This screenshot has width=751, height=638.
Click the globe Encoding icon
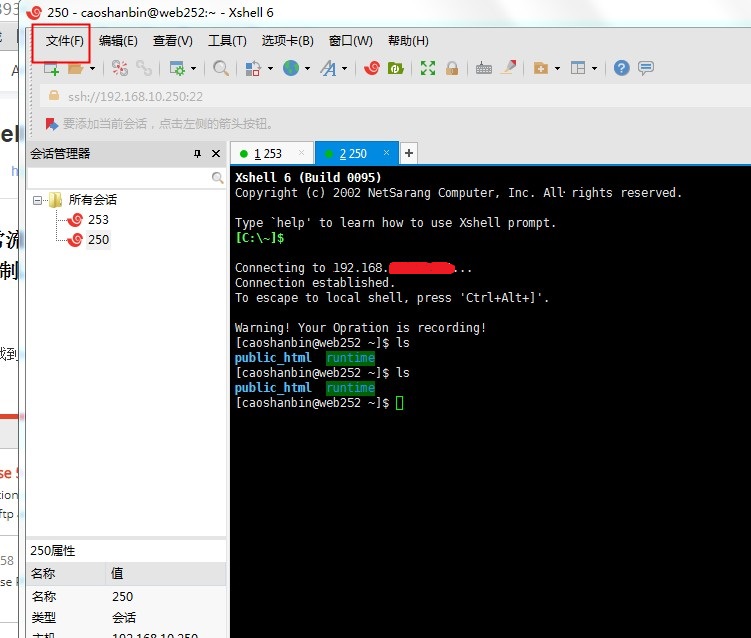291,68
